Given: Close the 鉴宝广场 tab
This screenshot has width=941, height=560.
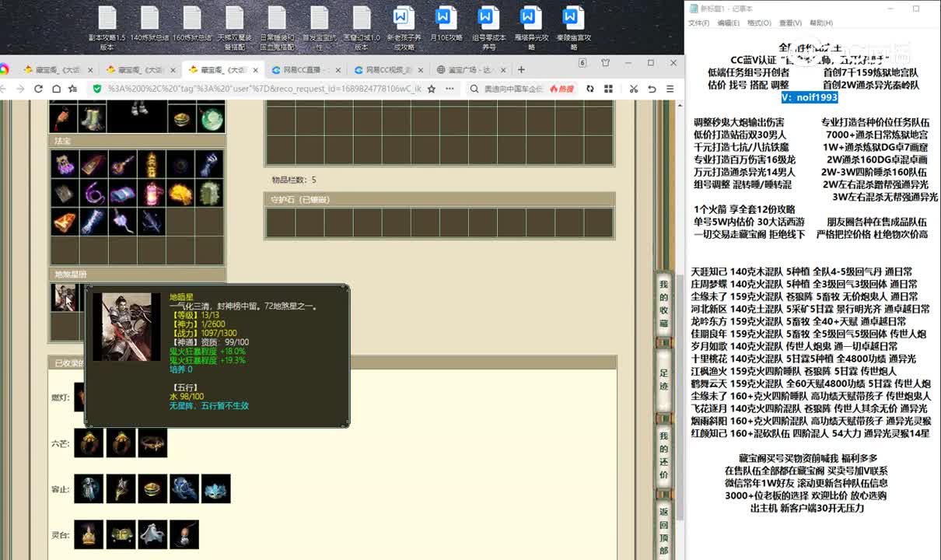Looking at the screenshot, I should coord(503,69).
